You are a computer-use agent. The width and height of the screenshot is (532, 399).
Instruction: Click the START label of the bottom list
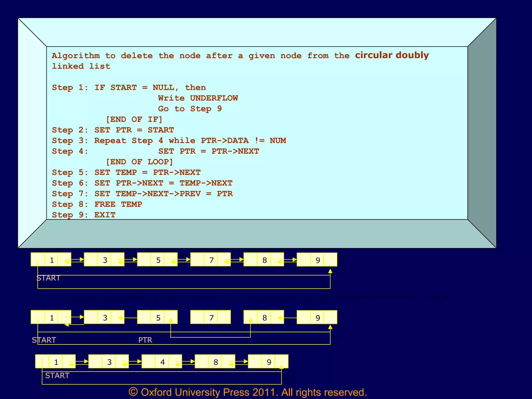(x=57, y=375)
